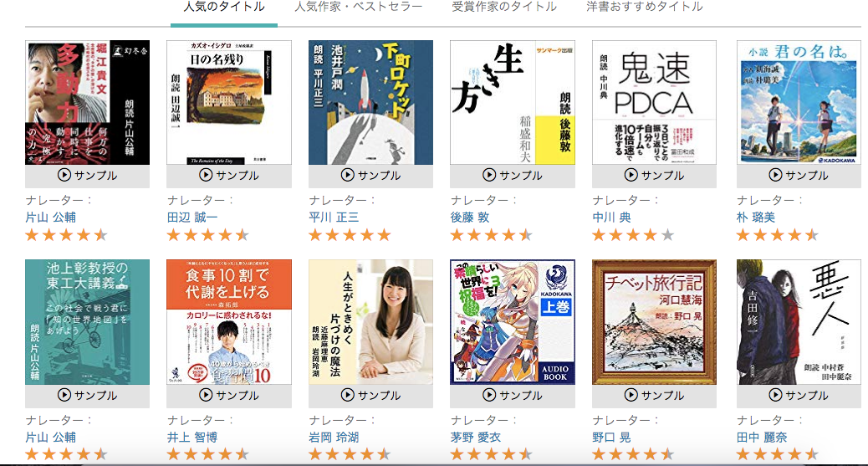Play the sample for 君の名は。
The height and width of the screenshot is (466, 868).
point(799,176)
